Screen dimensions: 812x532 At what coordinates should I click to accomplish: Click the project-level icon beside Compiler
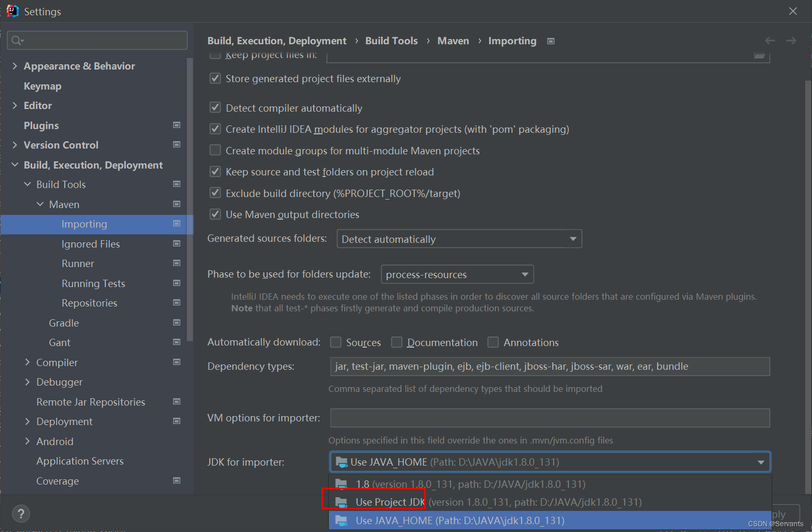click(177, 362)
